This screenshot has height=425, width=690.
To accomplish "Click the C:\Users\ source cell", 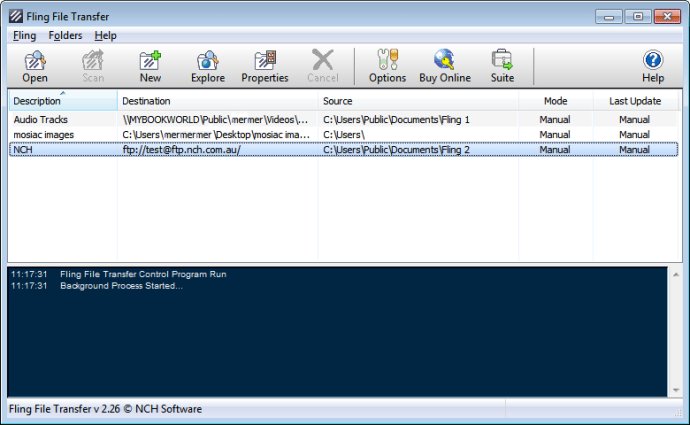I will [344, 135].
